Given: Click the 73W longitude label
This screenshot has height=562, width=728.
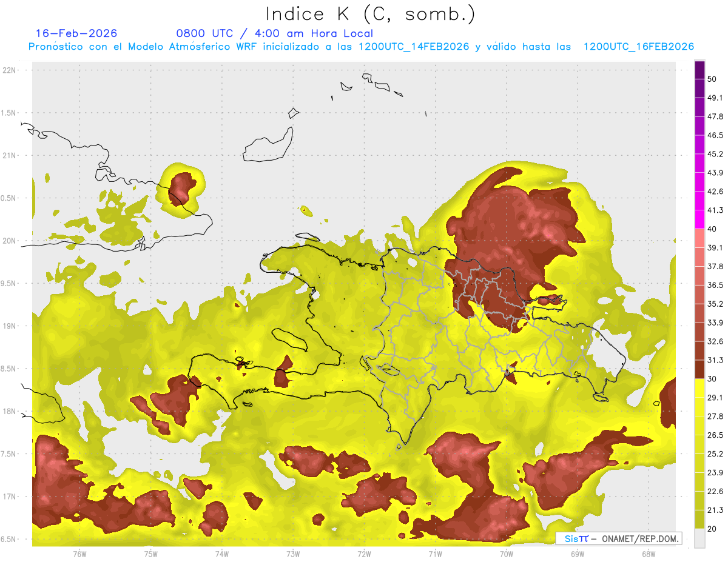Looking at the screenshot, I should click(293, 554).
